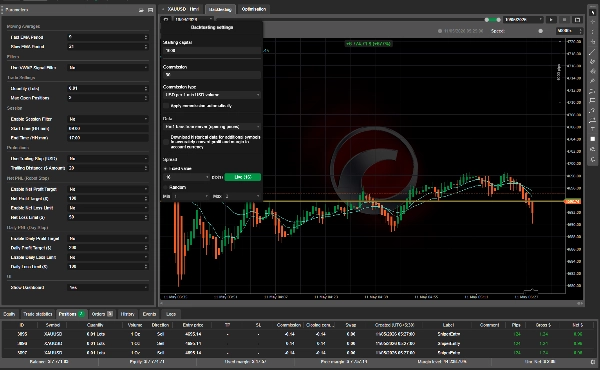The height and width of the screenshot is (370, 600).
Task: Open the backtest start date dropdown
Action: click(193, 19)
